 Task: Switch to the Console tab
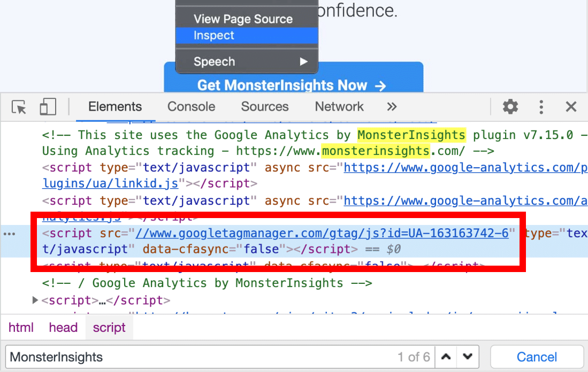(191, 107)
